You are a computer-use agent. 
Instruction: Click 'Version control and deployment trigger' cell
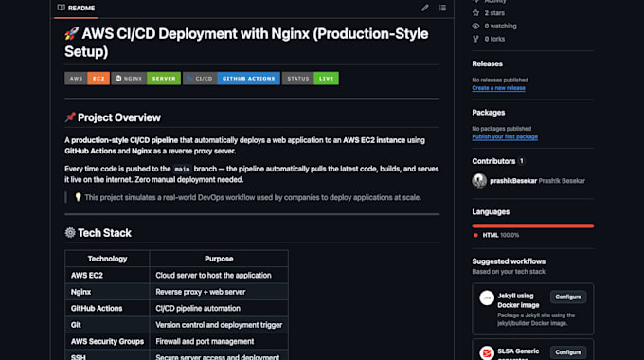[x=219, y=325]
